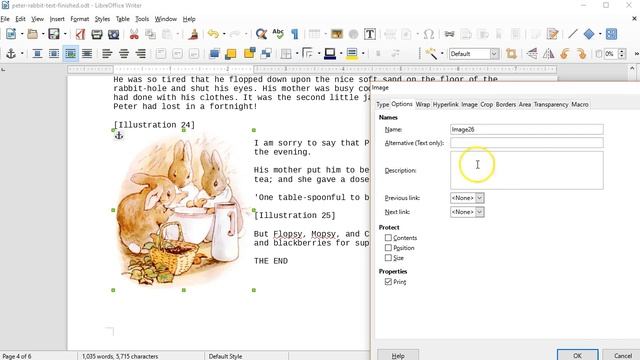Undo the last action
This screenshot has width=640, height=360.
213,34
